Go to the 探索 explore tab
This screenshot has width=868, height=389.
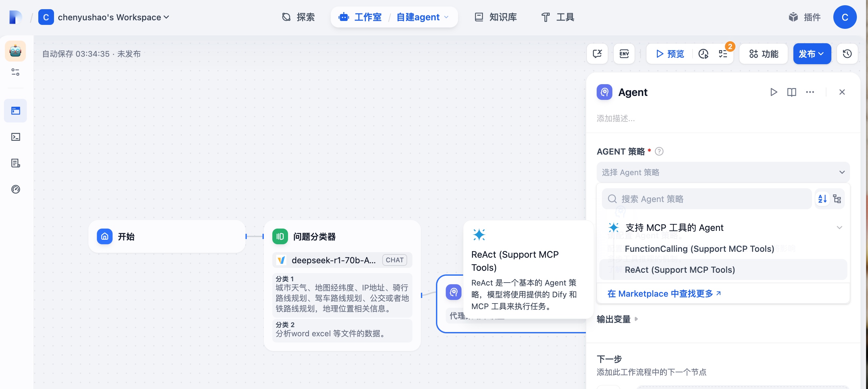298,17
